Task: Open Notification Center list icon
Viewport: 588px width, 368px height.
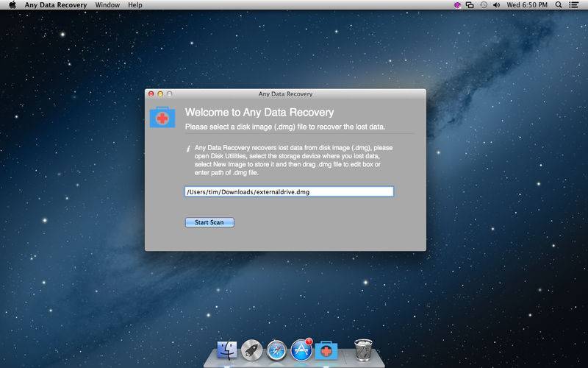Action: (x=573, y=5)
